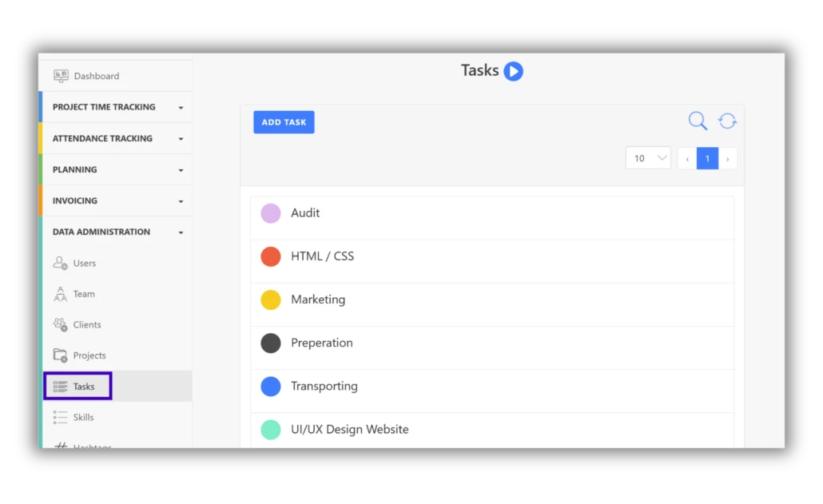Image resolution: width=823 pixels, height=504 pixels.
Task: Select the Users icon in the sidebar
Action: [x=62, y=263]
